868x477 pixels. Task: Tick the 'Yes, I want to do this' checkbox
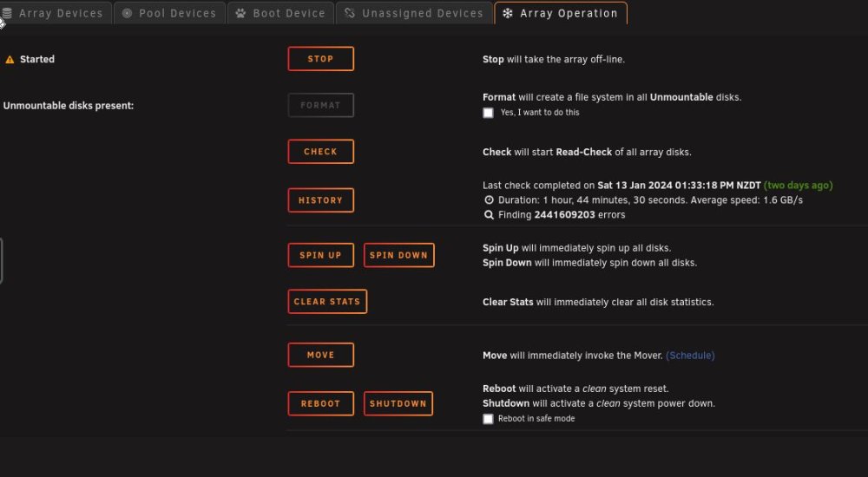pos(488,113)
